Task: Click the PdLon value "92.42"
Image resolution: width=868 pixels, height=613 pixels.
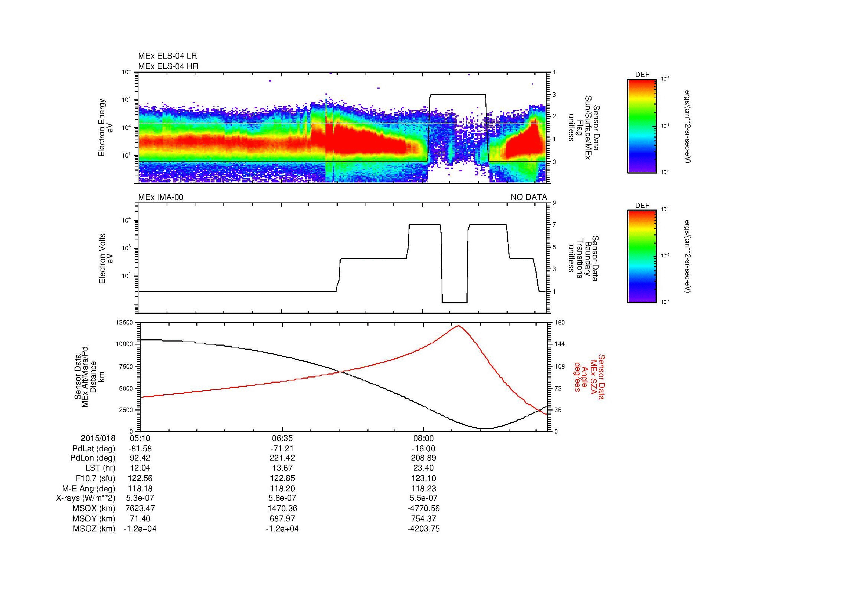Action: [140, 458]
